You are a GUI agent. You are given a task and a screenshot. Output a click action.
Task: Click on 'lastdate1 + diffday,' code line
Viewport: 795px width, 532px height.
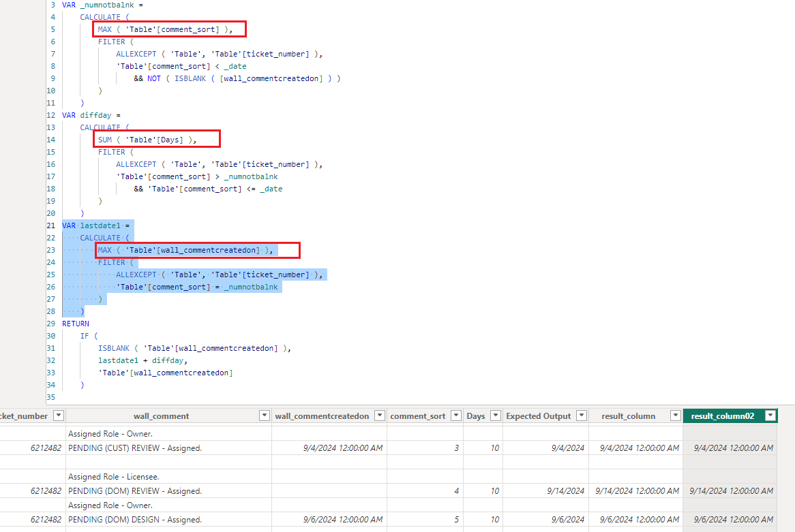143,361
